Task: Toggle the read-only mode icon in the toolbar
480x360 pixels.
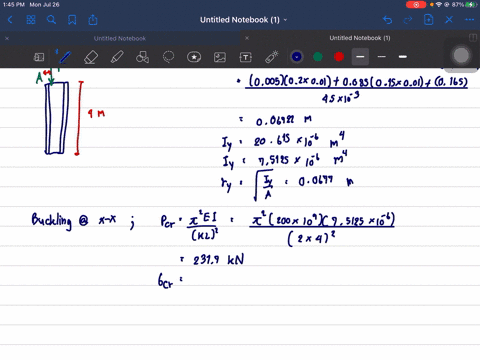Action: click(39, 57)
